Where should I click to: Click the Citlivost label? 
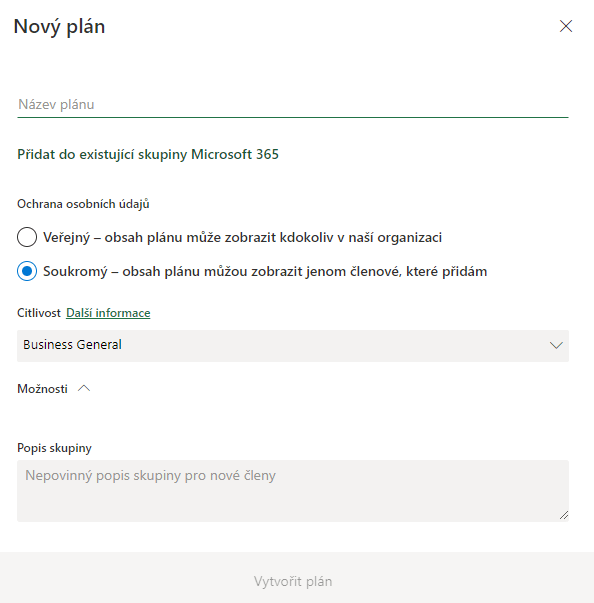39,313
